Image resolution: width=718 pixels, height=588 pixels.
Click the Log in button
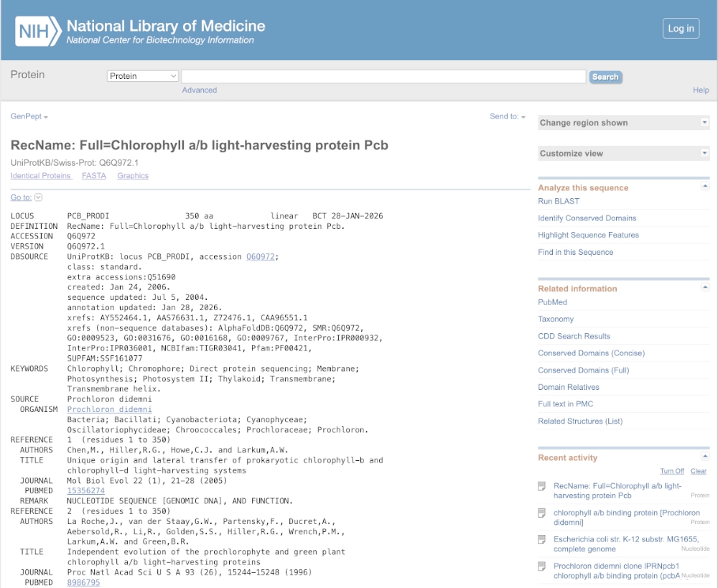[x=681, y=29]
